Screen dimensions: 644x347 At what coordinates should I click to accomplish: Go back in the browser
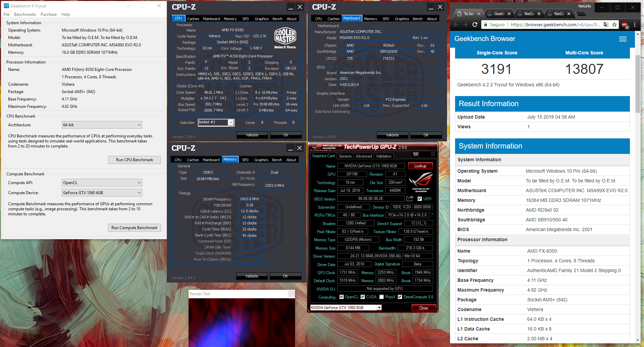[x=456, y=25]
